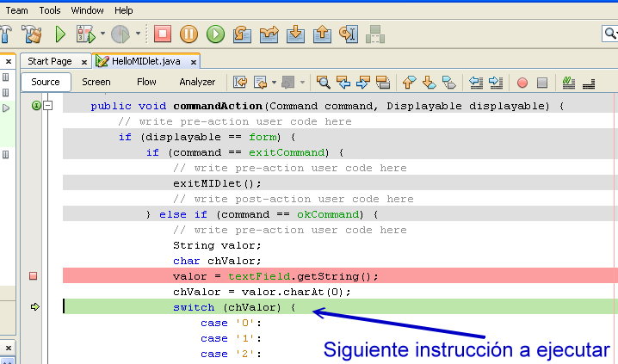Click the Previous Bookmark icon

[x=409, y=83]
